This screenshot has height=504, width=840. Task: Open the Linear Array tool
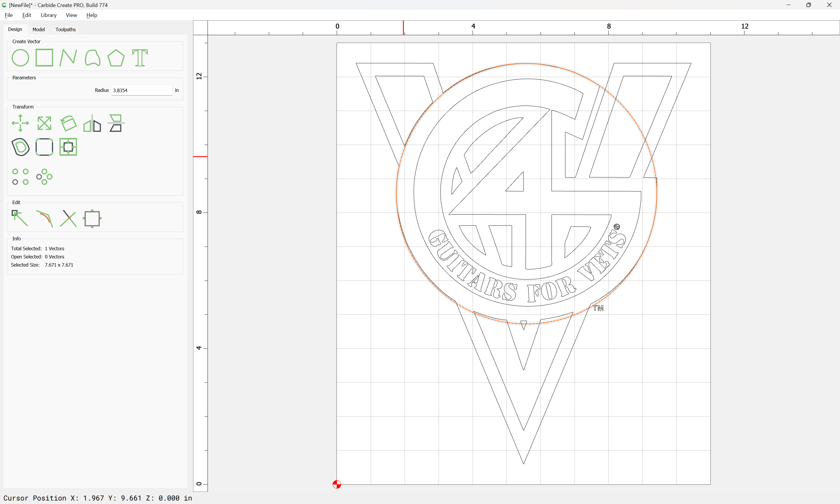coord(20,176)
